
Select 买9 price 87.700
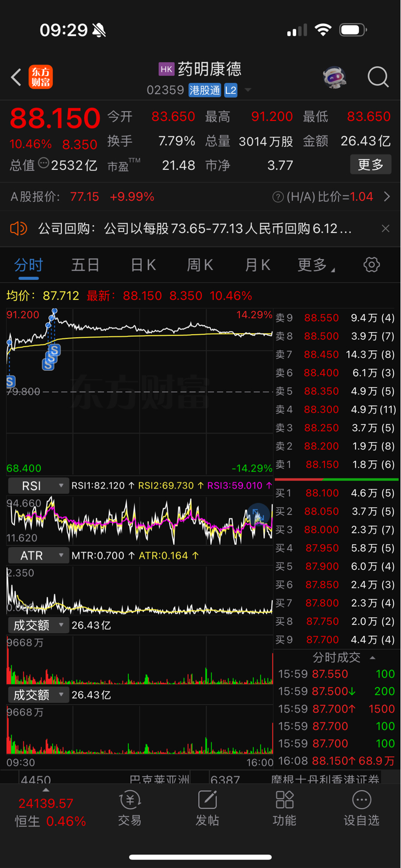322,640
